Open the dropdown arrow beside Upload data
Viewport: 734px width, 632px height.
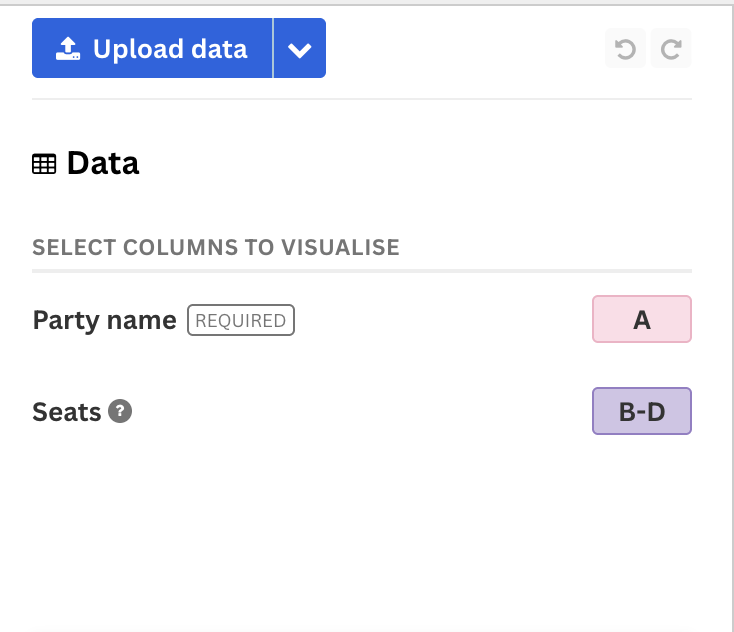[x=300, y=48]
